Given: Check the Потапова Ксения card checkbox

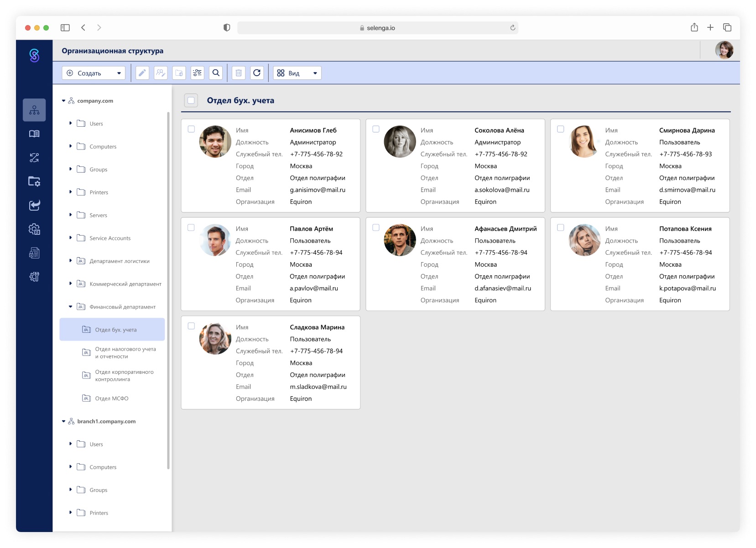Looking at the screenshot, I should pyautogui.click(x=561, y=227).
